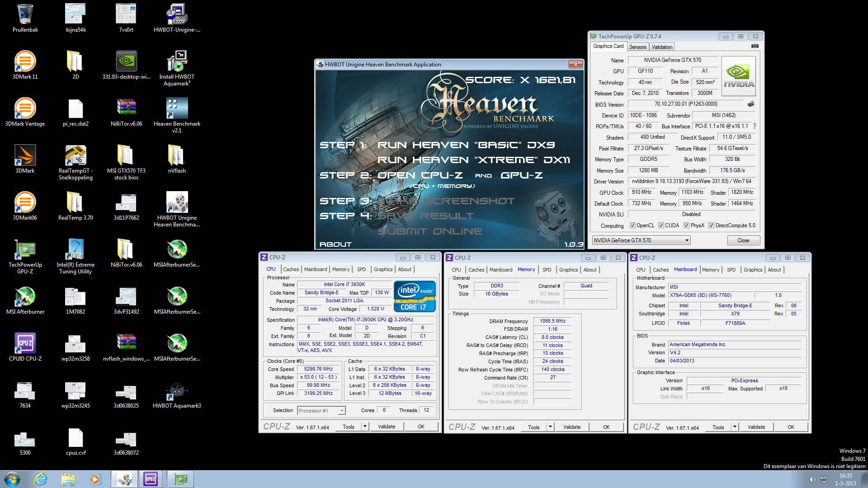Click Tools button in Mainboard CPU-Z window

tap(718, 427)
